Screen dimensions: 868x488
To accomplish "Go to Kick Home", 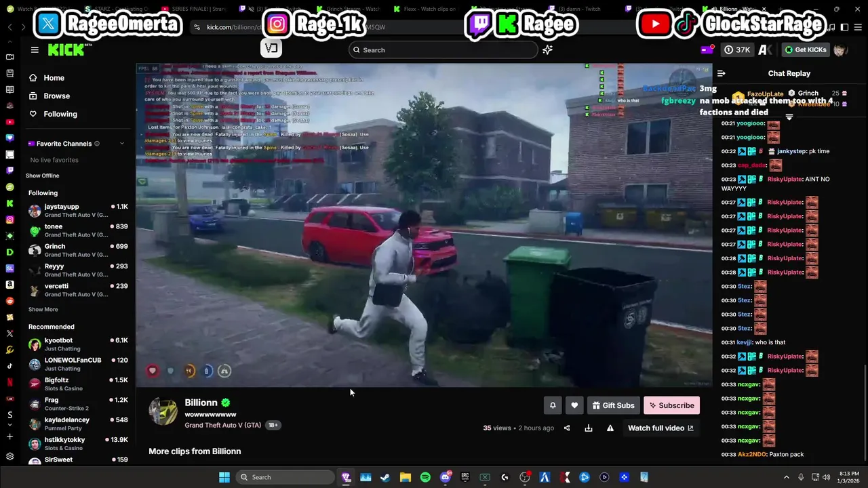I will [x=47, y=78].
